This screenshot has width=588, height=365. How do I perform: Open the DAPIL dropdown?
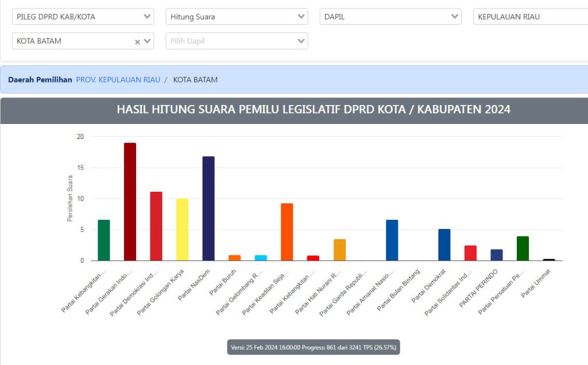390,17
